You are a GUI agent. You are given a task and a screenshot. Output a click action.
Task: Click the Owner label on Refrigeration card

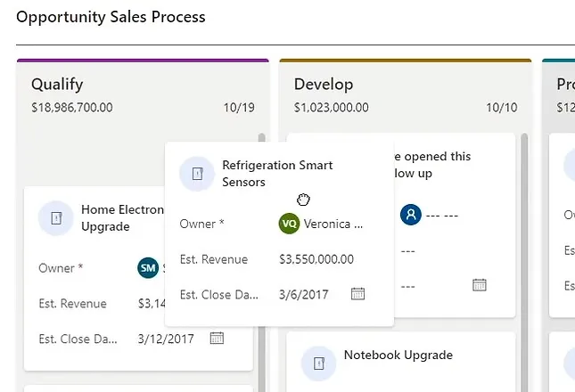click(x=201, y=224)
